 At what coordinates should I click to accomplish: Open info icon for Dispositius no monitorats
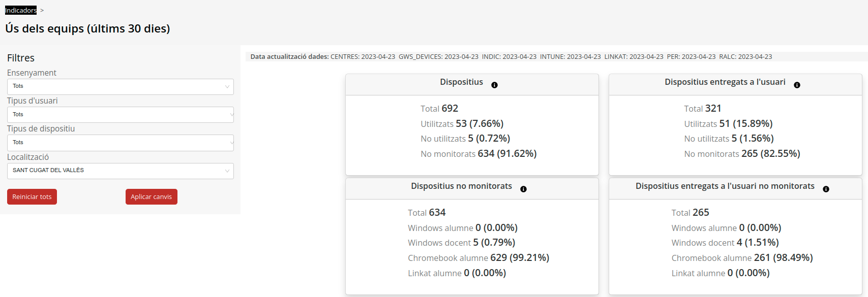coord(523,189)
